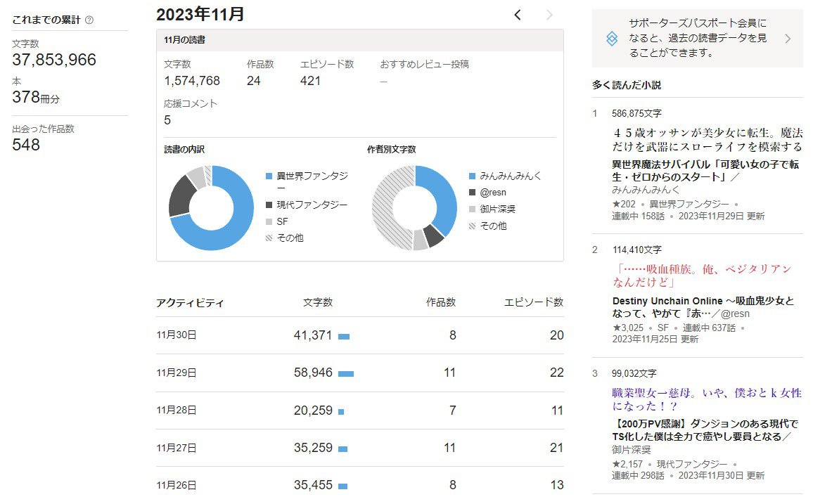Viewport: 813px width, 504px height.
Task: Click the blue 異世界ファンタジー legend square
Action: [x=269, y=176]
